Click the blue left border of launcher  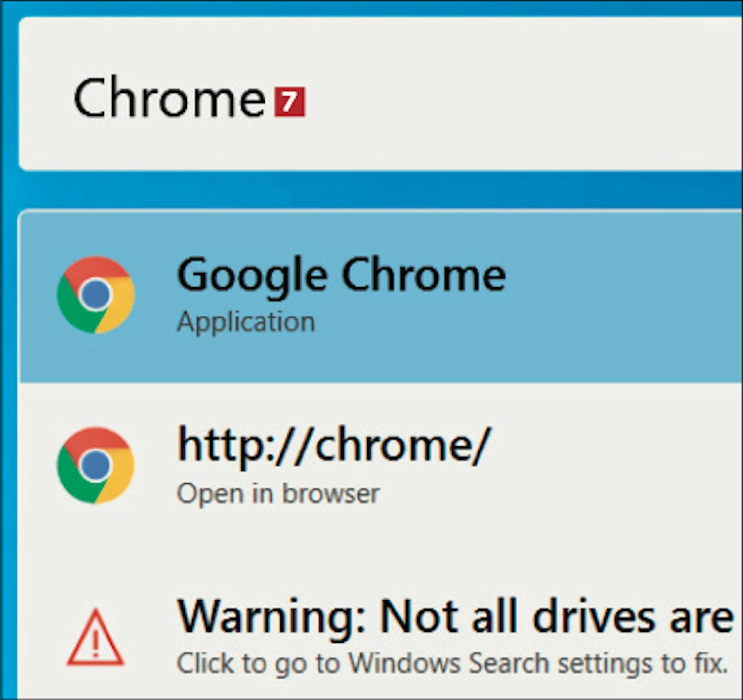[8, 396]
